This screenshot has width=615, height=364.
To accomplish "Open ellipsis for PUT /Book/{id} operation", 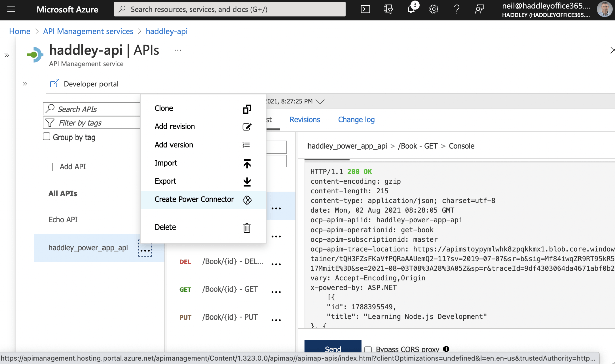I will point(276,320).
